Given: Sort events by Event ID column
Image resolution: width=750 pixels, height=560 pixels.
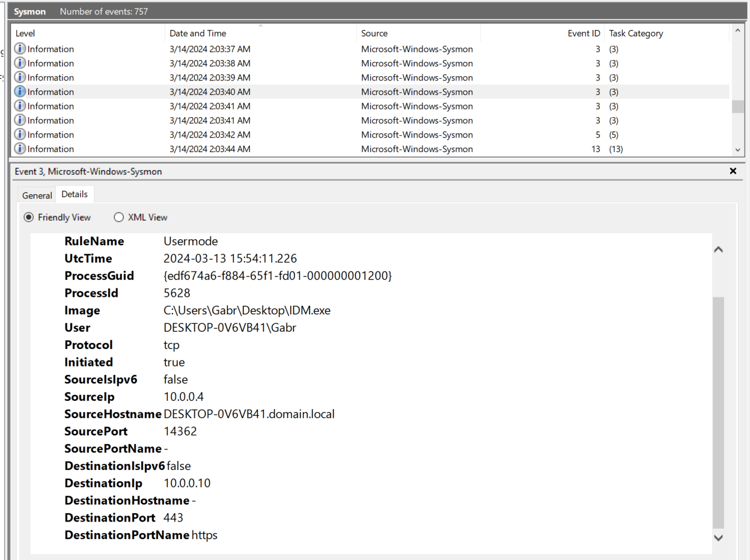Looking at the screenshot, I should (x=584, y=34).
